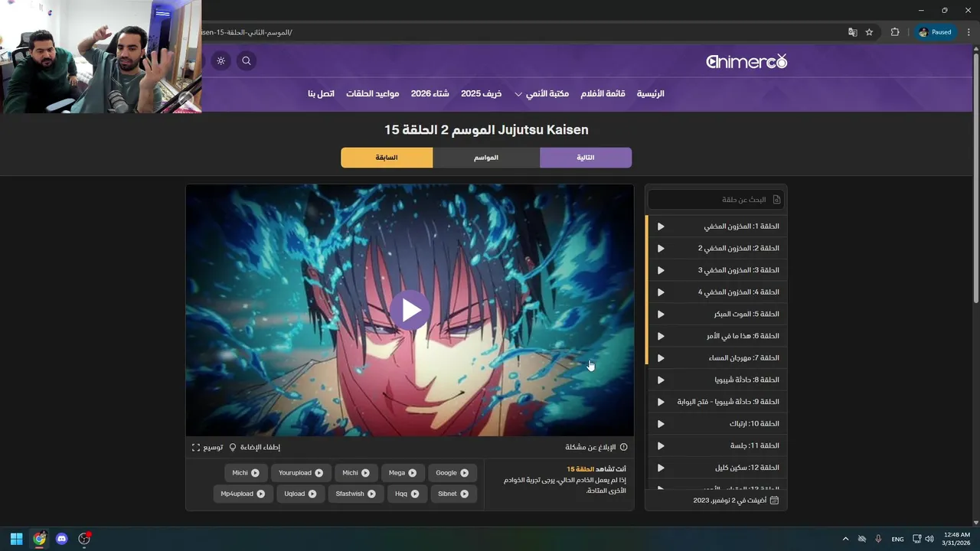
Task: Open episode الحلقة 8: حادثة شيبويا
Action: [x=717, y=380]
